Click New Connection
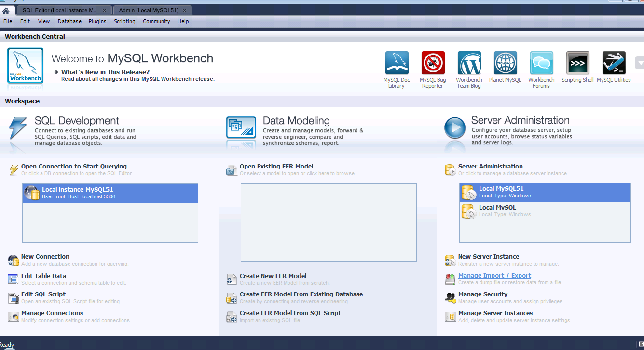This screenshot has width=644, height=350. (x=45, y=257)
